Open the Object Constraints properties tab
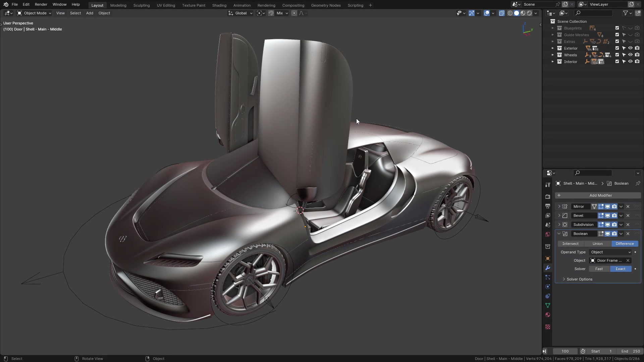 coord(548,296)
